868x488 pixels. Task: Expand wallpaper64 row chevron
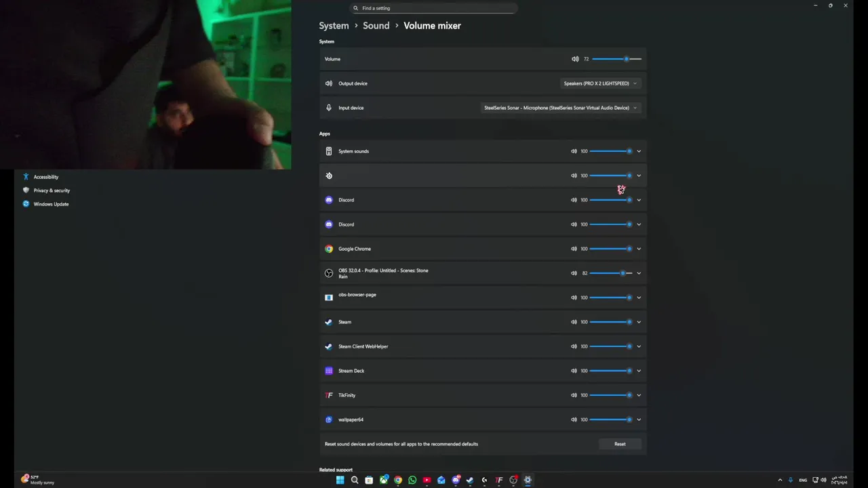tap(639, 420)
